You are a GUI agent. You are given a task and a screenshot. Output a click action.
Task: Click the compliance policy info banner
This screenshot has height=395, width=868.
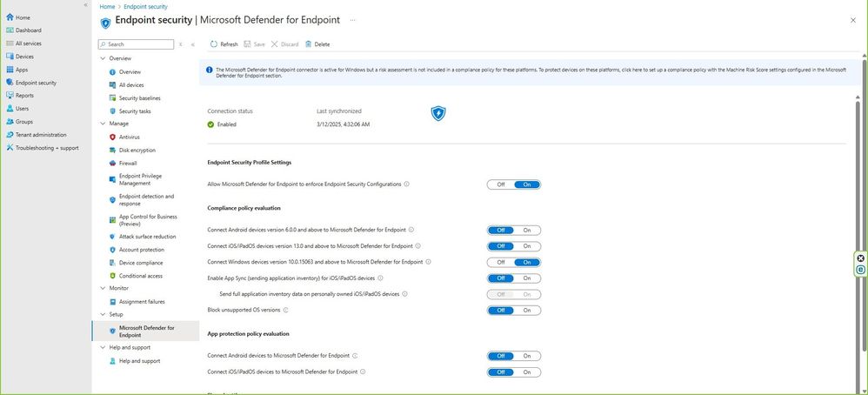(530, 73)
